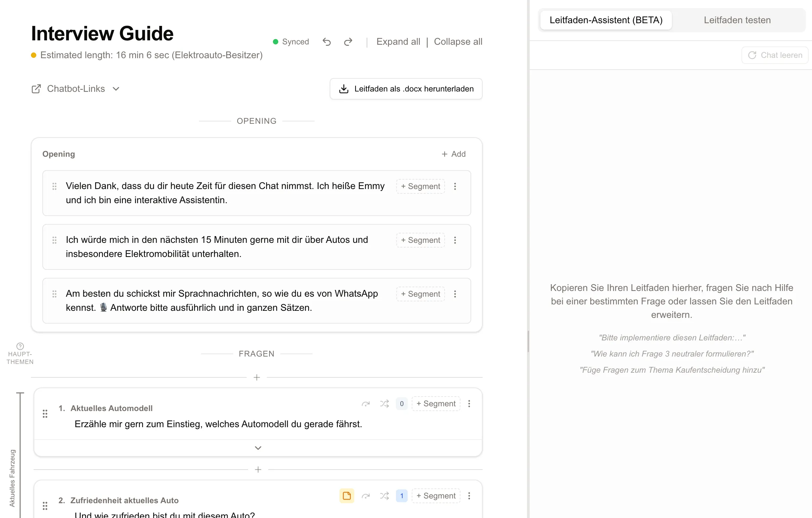
Task: Expand the Aktuelles Automodell question chevron
Action: (258, 448)
